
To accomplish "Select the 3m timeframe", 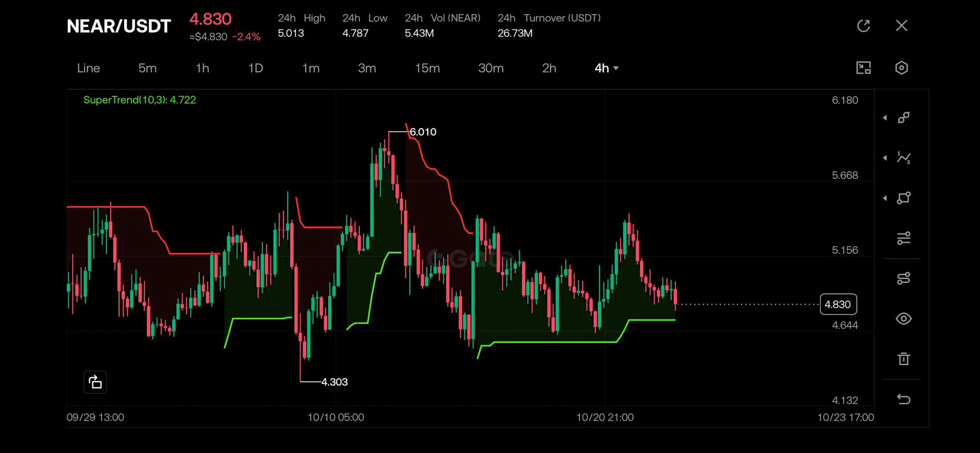I will (367, 68).
